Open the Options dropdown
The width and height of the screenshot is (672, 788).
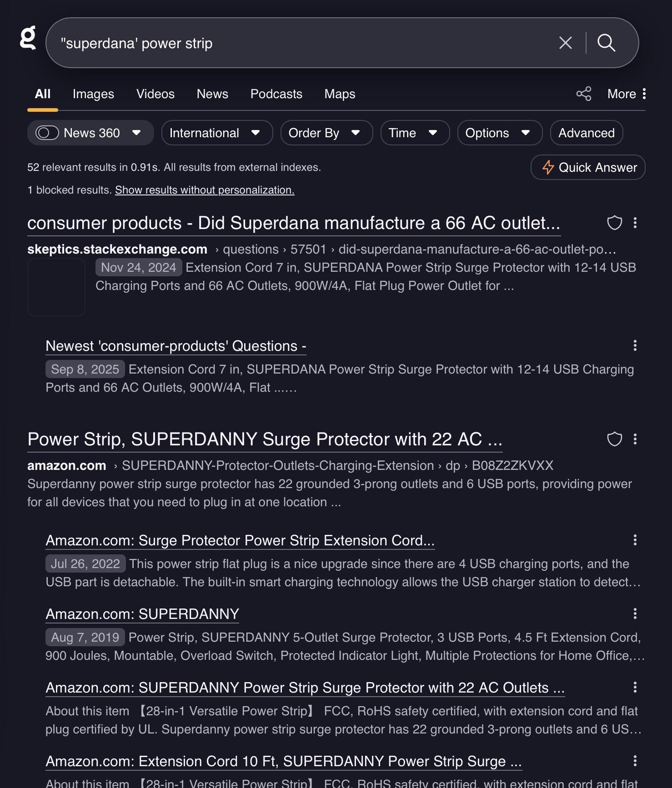tap(499, 133)
